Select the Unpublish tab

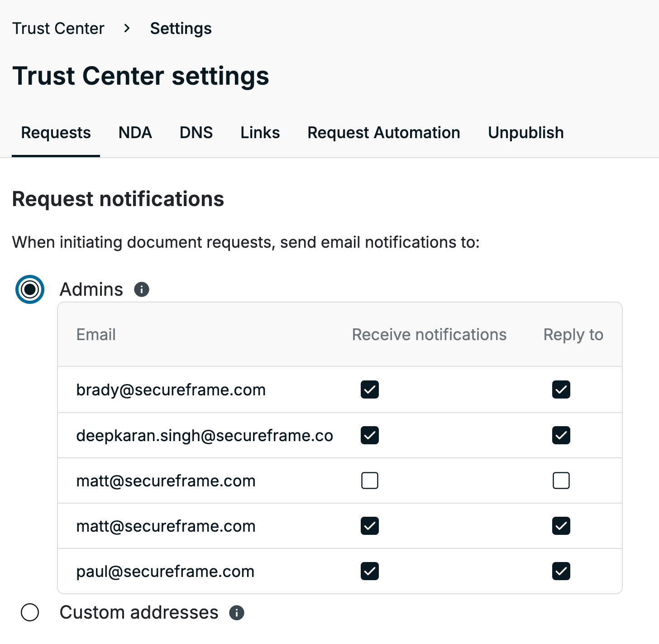526,133
